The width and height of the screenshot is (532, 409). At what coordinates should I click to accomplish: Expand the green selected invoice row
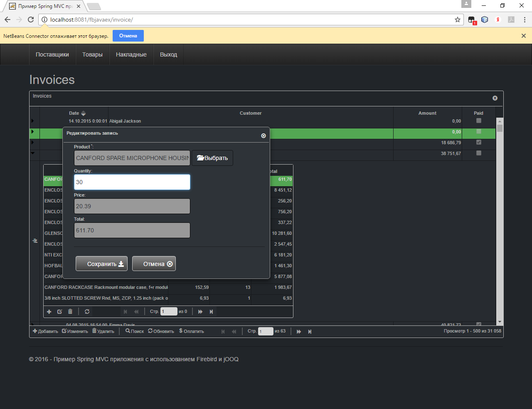[32, 132]
